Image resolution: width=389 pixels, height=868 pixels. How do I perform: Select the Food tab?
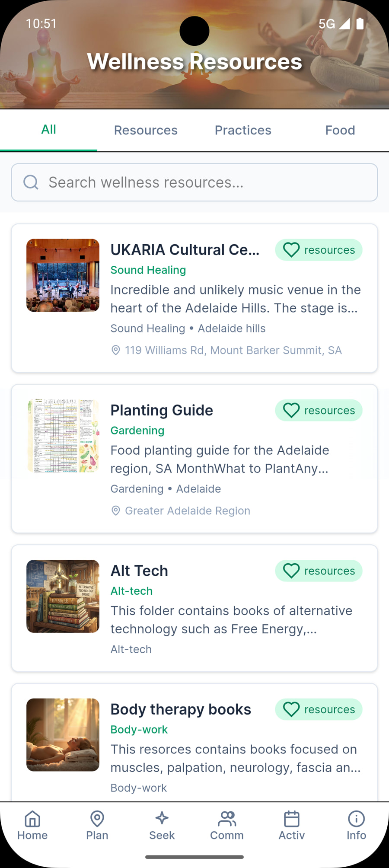(340, 130)
